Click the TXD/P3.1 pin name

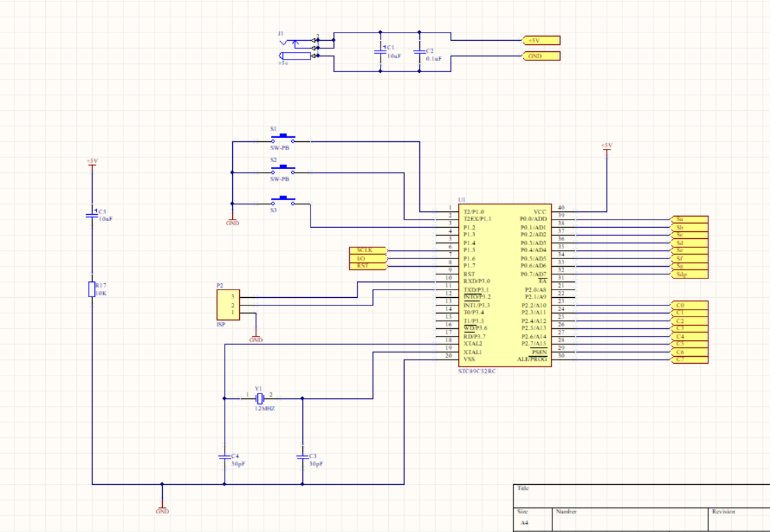click(x=476, y=290)
